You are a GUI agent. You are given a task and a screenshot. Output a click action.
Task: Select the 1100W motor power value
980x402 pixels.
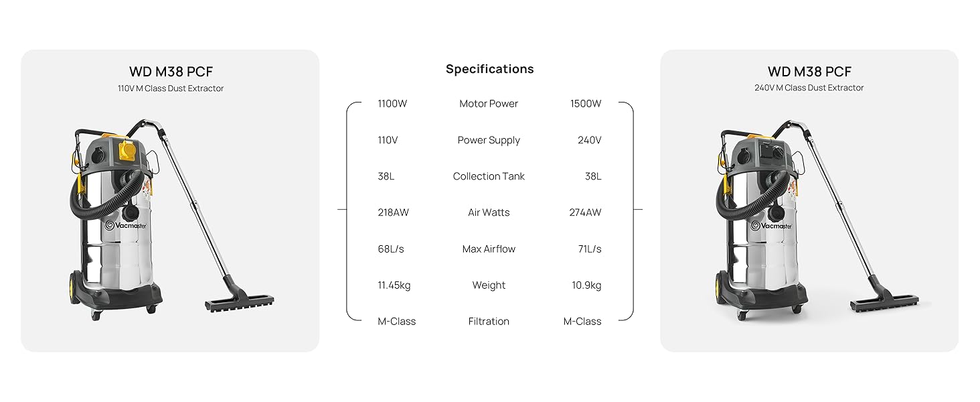pos(392,104)
